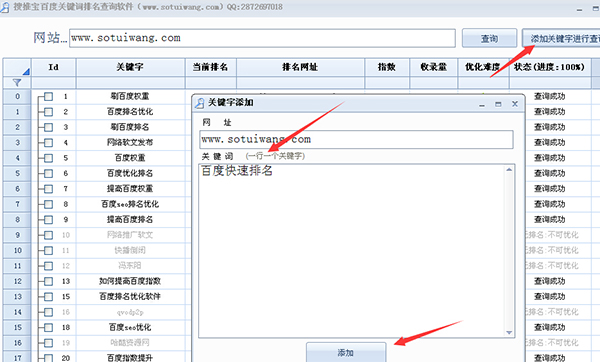Viewport: 600px width, 362px height.
Task: Sort by the 排名网址 column header
Action: 300,67
